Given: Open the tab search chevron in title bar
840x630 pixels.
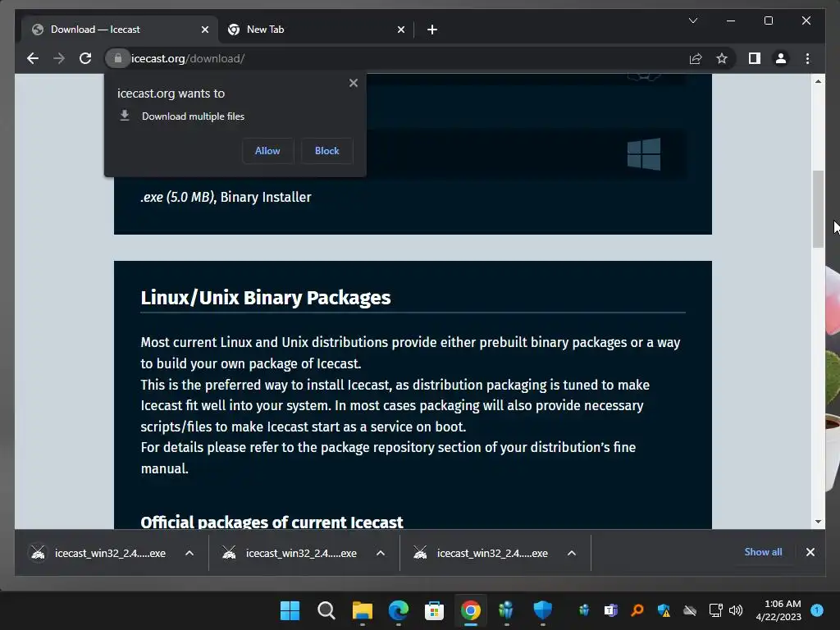Looking at the screenshot, I should click(x=692, y=21).
